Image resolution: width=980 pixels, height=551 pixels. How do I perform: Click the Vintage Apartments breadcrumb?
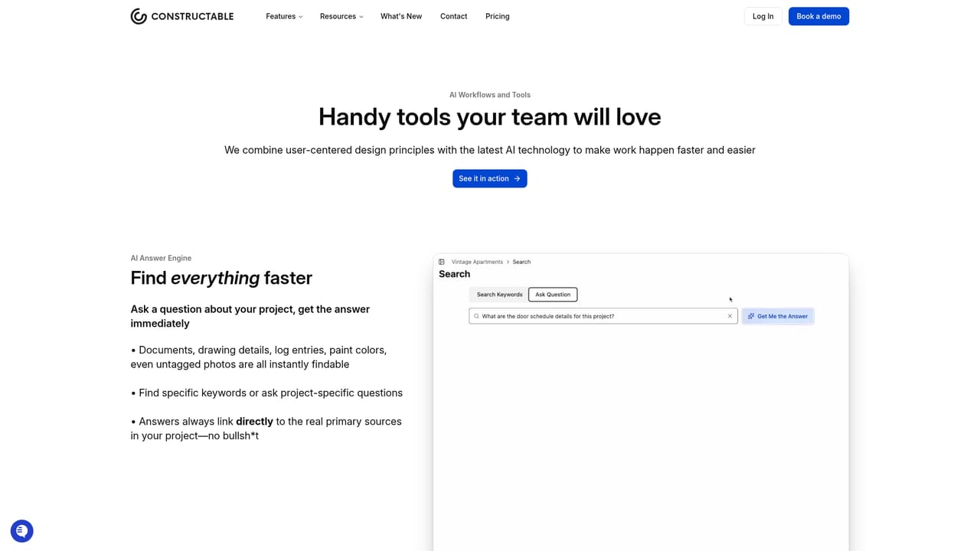coord(477,262)
